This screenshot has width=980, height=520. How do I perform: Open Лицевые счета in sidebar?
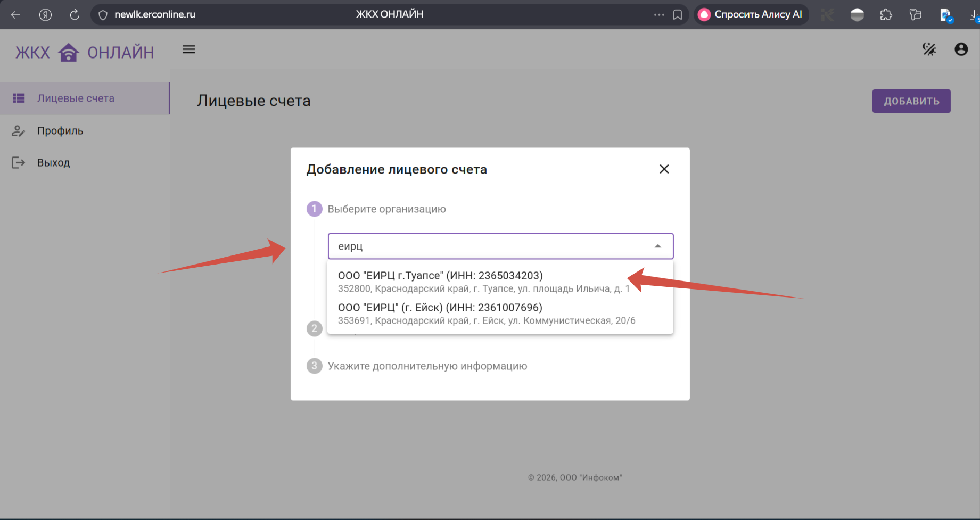(76, 98)
